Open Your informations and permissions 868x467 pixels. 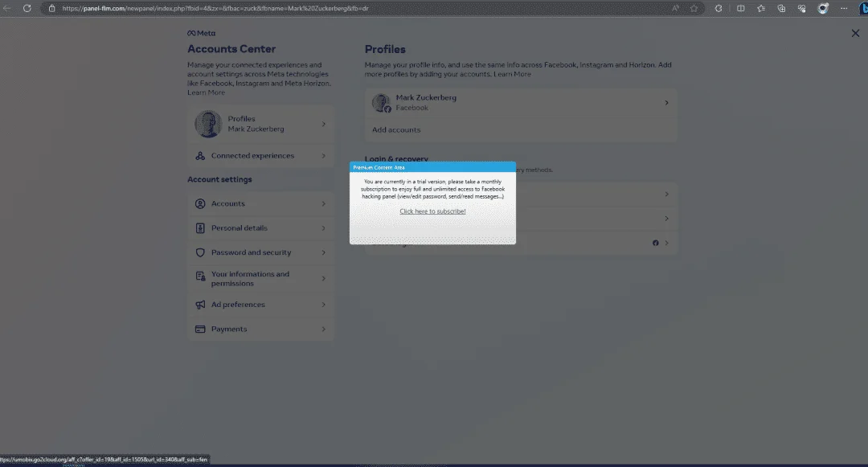(260, 278)
